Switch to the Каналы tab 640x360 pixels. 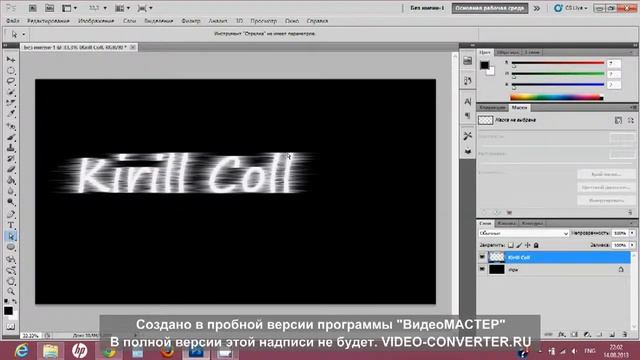click(x=506, y=223)
